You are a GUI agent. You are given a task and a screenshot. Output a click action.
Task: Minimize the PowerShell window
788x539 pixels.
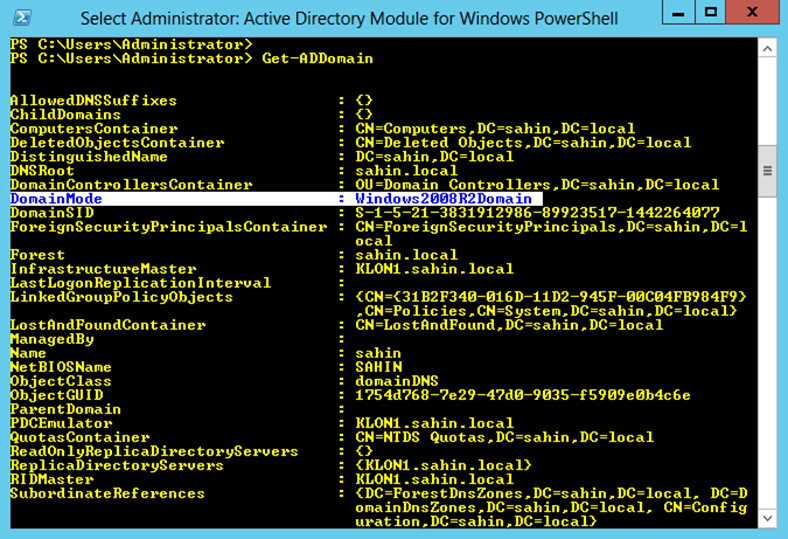(x=678, y=12)
